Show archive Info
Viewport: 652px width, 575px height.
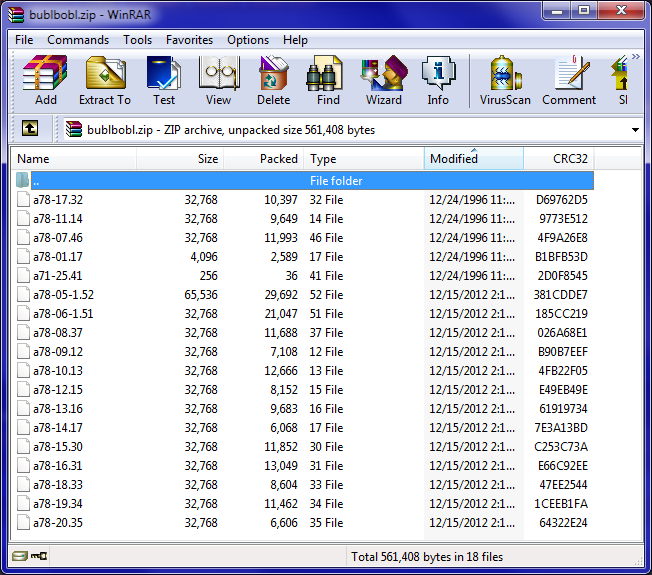[438, 80]
